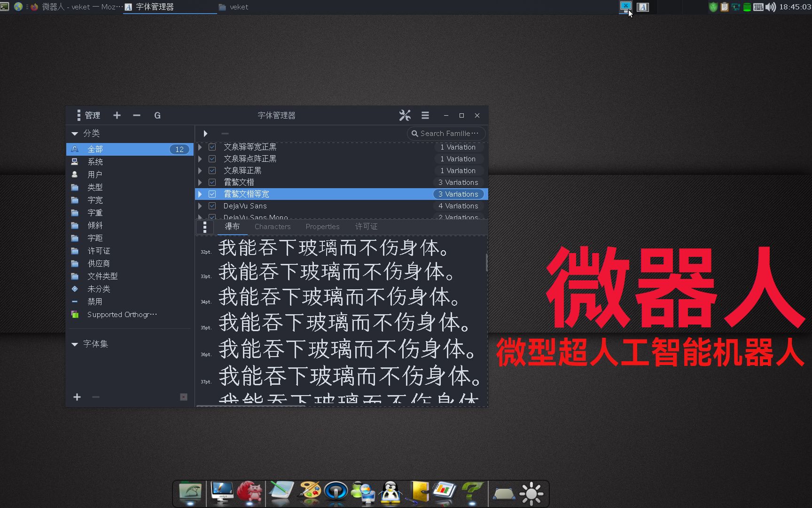Viewport: 812px width, 508px height.
Task: Open the 倾斜 folder category
Action: pos(130,225)
